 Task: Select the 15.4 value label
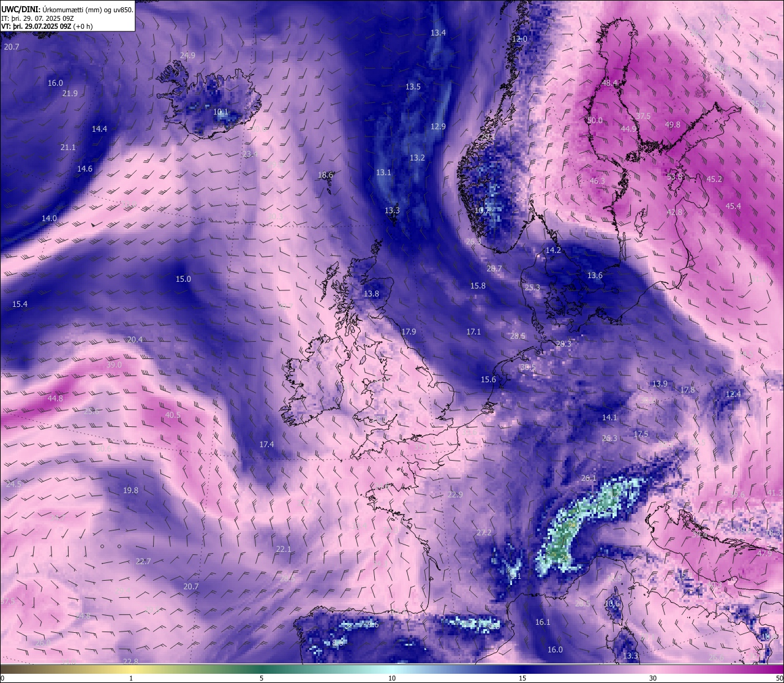tap(20, 304)
